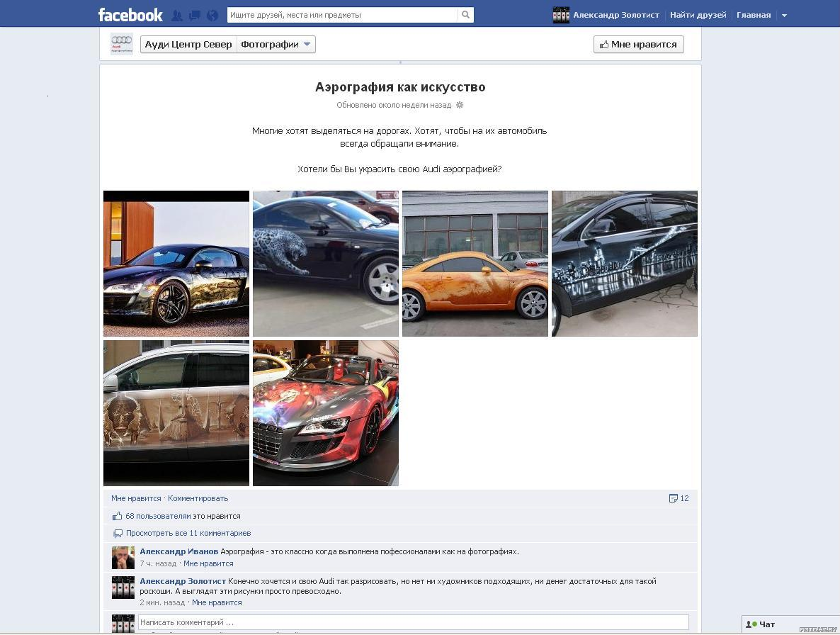Expand all 11 comments
840x635 pixels.
188,533
